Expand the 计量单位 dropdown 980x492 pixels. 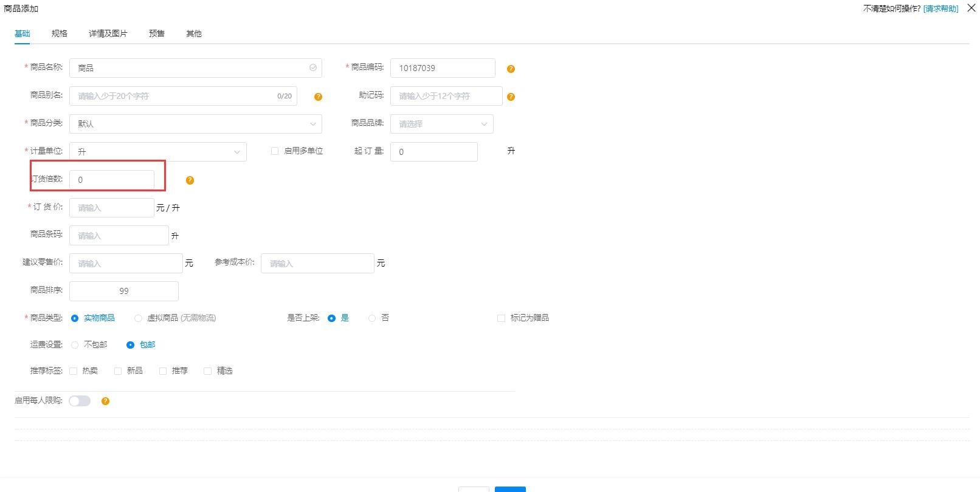(x=158, y=152)
